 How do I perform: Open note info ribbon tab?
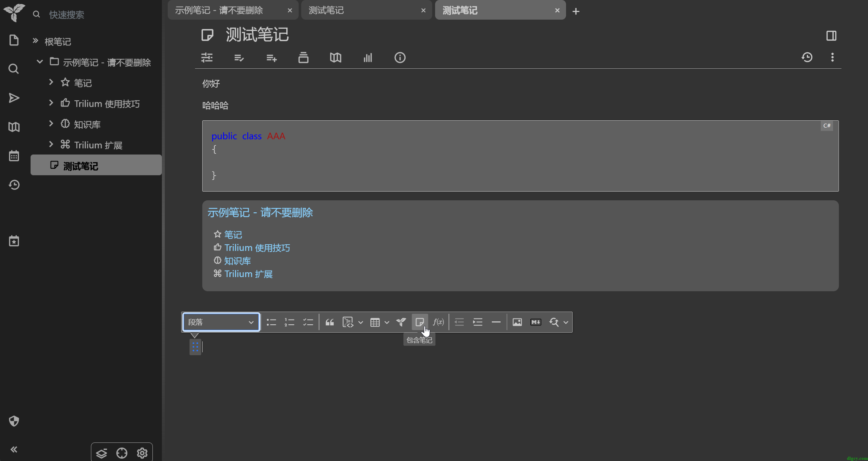click(400, 57)
